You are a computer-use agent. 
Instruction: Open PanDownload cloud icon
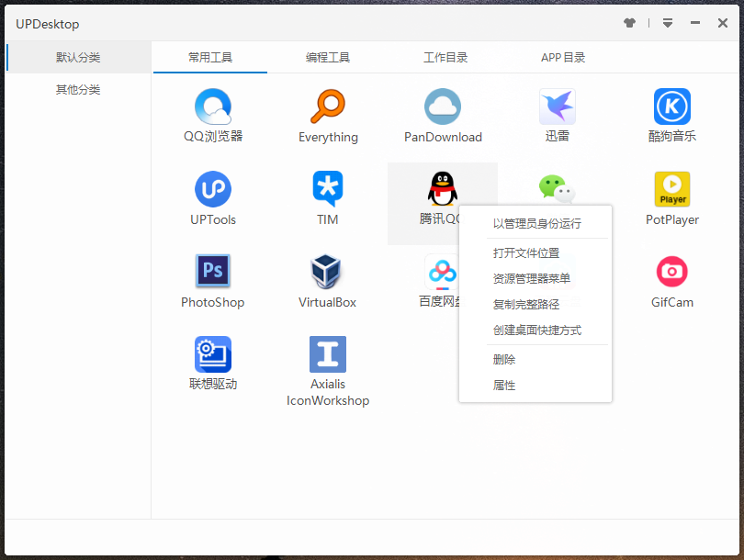click(x=443, y=106)
